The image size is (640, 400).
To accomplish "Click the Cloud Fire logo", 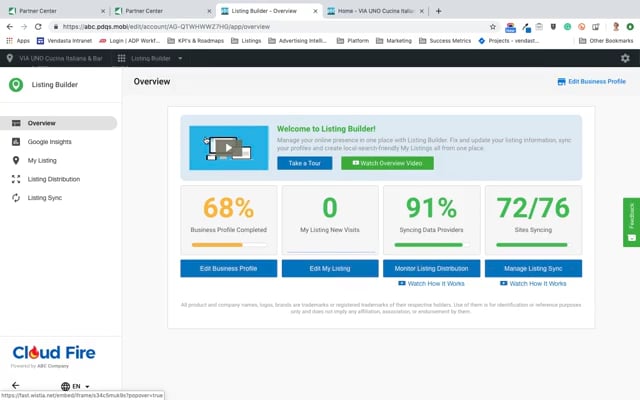I will 54,353.
